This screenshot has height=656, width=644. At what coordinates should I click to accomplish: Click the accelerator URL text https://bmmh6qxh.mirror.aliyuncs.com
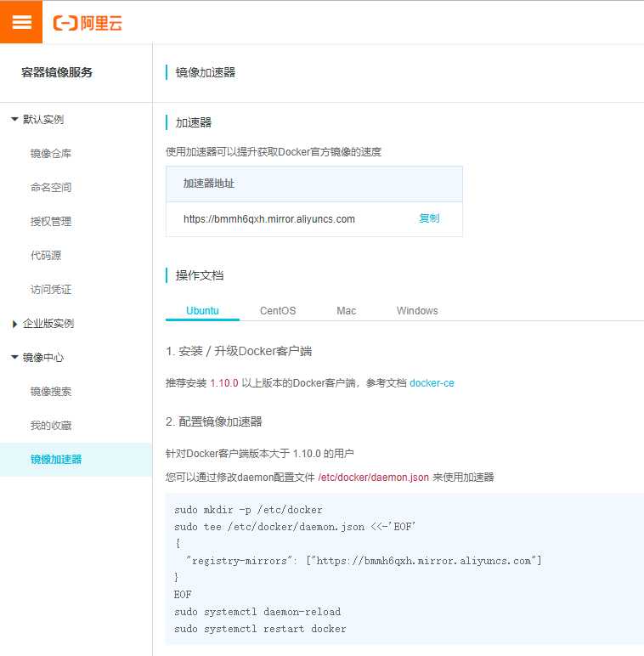[268, 219]
